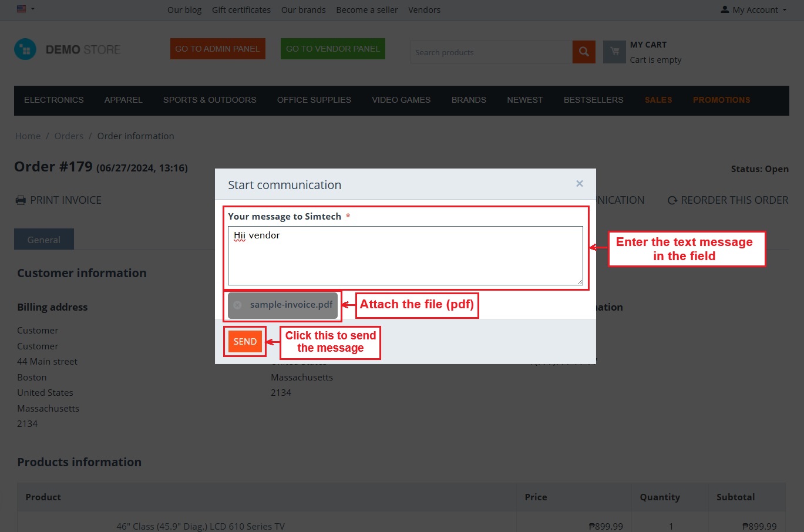804x532 pixels.
Task: Click the search magnifier icon button
Action: (584, 52)
